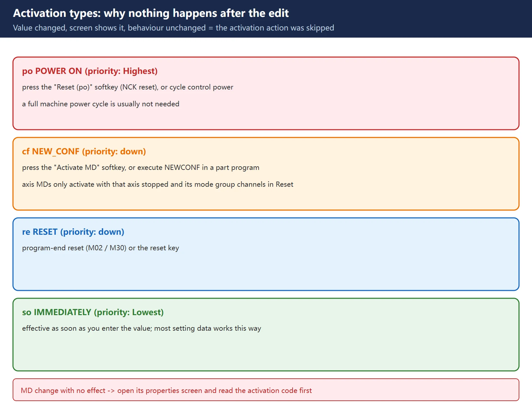Select the 're RESET (priority: down)' heading
Viewport: 532px width, 415px height.
(x=73, y=232)
